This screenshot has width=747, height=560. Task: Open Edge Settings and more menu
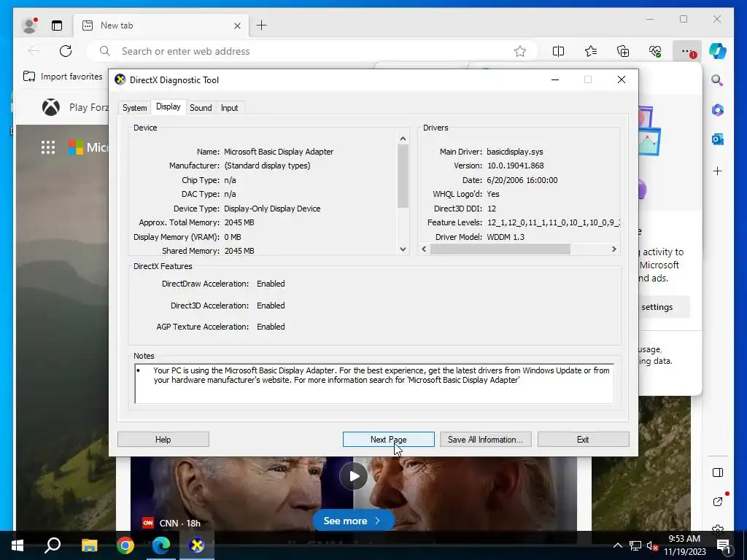click(x=686, y=51)
